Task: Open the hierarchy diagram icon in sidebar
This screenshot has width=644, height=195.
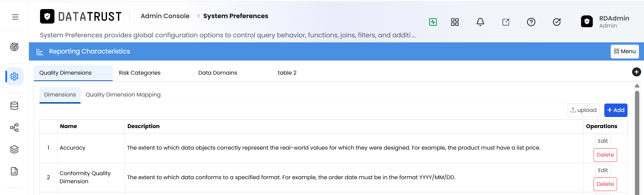Action: pos(14,128)
